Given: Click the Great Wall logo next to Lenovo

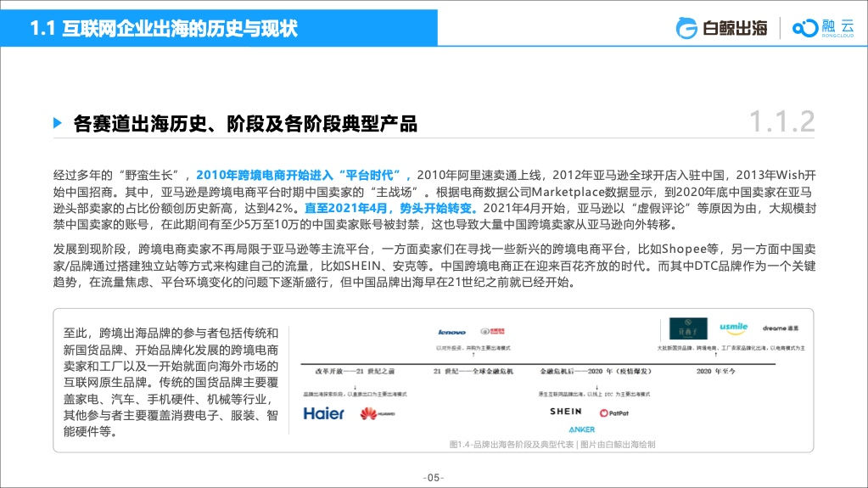Looking at the screenshot, I should 493,331.
